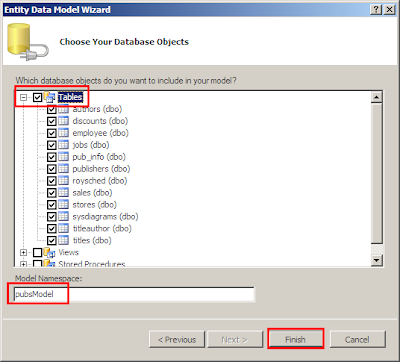400x362 pixels.
Task: Uncheck the titles (dbo) checkbox
Action: (52, 241)
